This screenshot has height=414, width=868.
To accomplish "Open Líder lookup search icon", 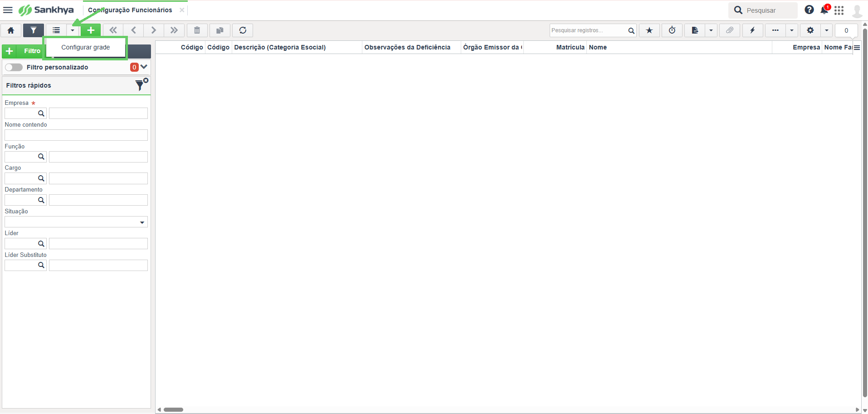I will pos(41,244).
